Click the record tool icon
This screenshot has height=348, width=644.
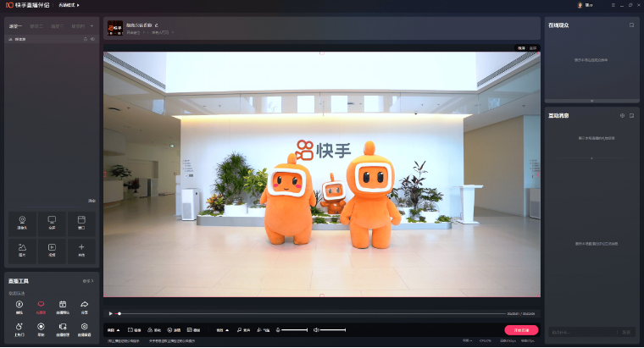tap(41, 329)
